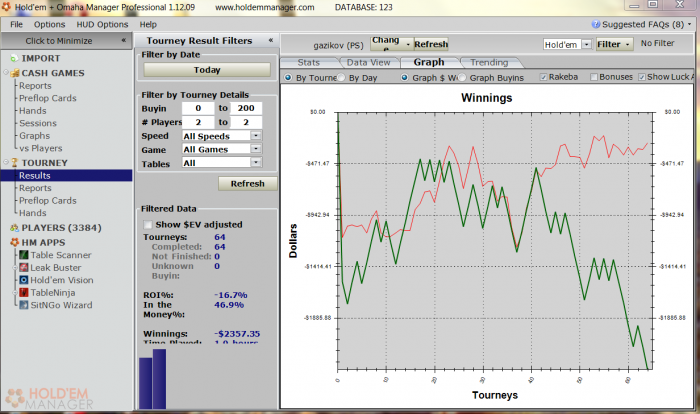Viewport: 700px width, 414px height.
Task: Click the PLAYERS group icon
Action: coord(14,228)
